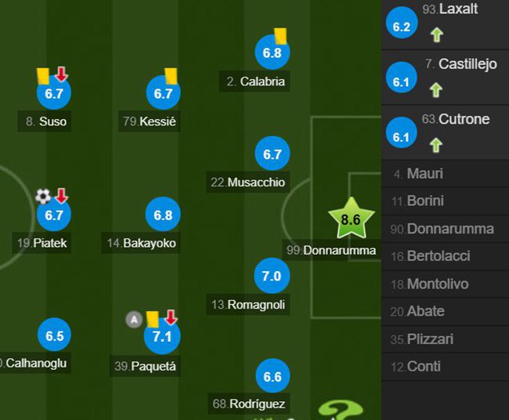Click Piatek's goal soccer ball icon
Image resolution: width=509 pixels, height=420 pixels.
43,196
